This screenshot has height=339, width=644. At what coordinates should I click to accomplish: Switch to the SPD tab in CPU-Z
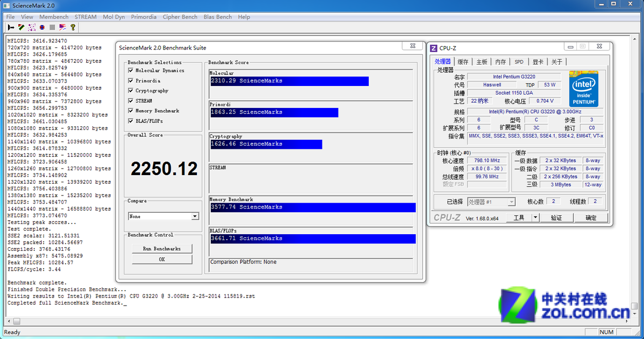[518, 61]
